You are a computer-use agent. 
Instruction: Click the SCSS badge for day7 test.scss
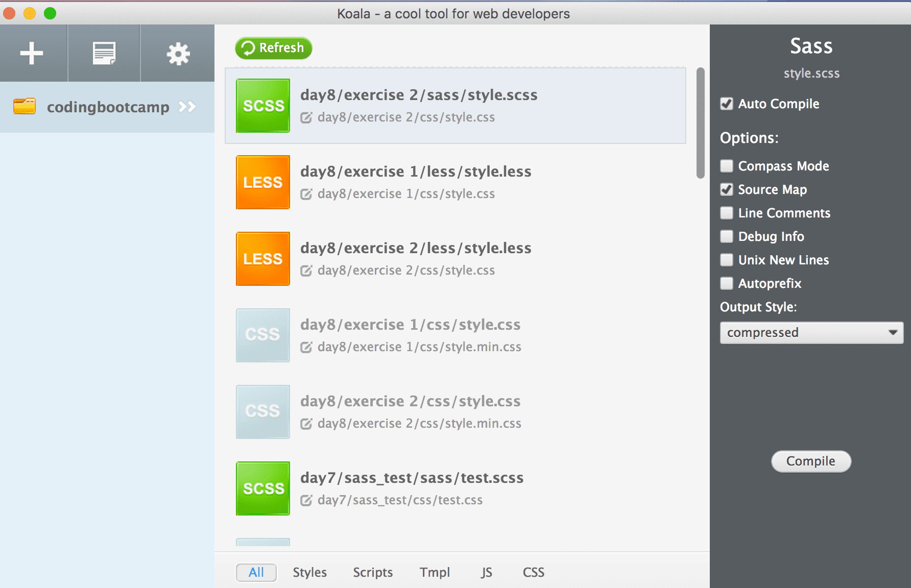[263, 488]
